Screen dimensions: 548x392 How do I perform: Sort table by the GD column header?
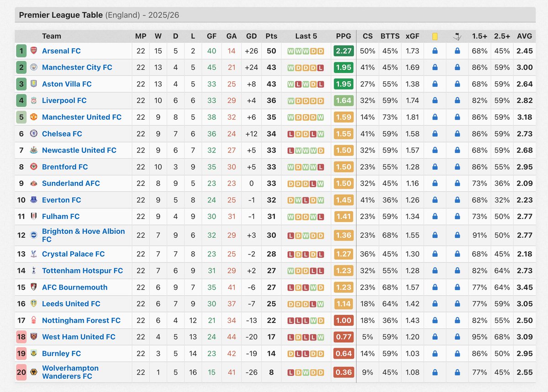click(251, 36)
